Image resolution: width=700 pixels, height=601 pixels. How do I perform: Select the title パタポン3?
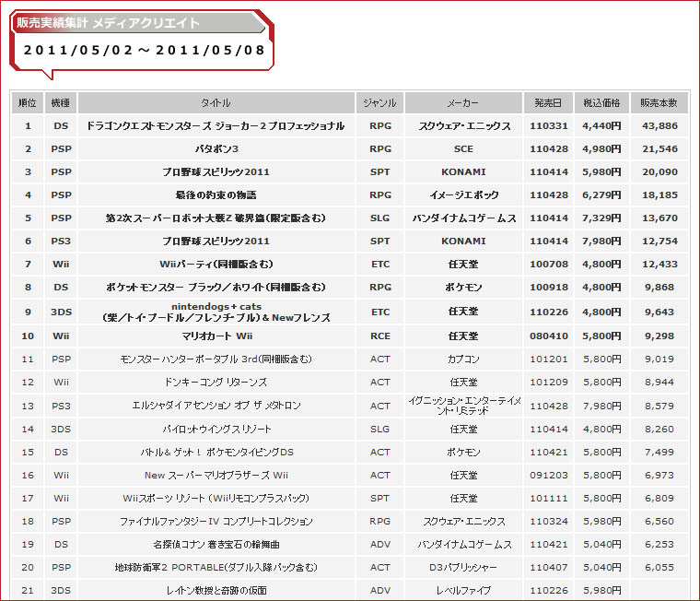216,149
